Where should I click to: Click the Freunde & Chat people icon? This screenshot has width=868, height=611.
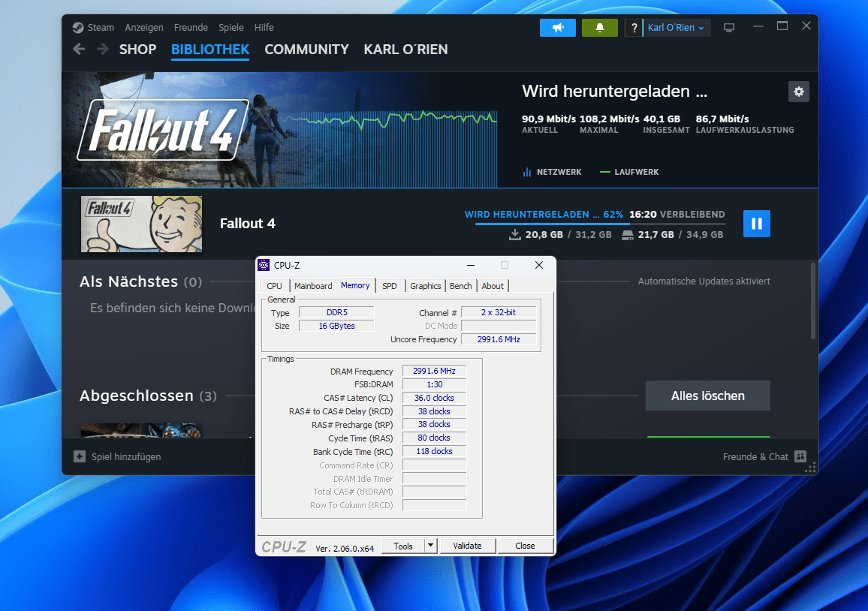pyautogui.click(x=800, y=456)
